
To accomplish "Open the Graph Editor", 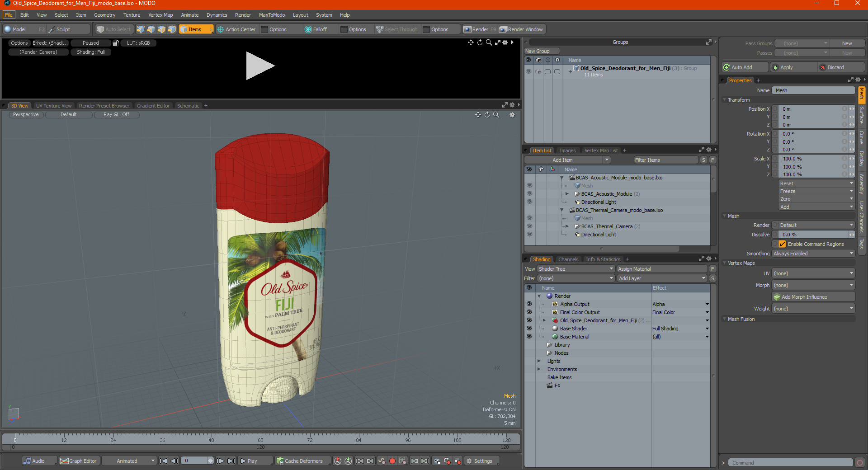I will [x=79, y=461].
